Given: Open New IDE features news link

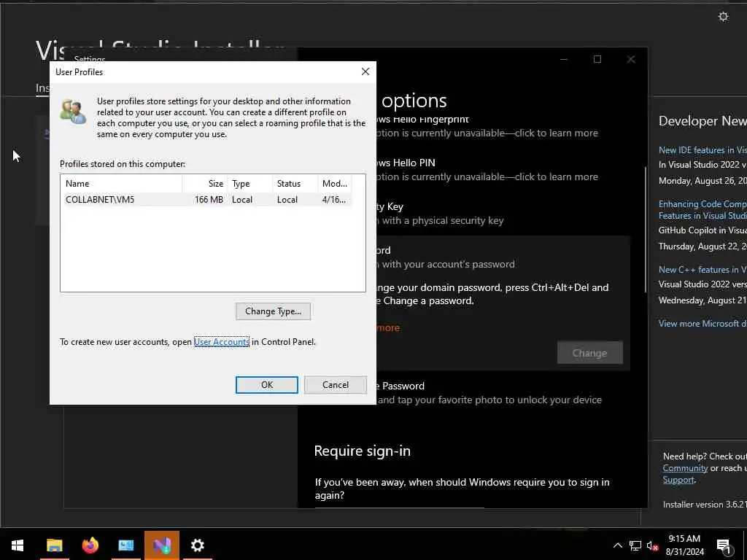Looking at the screenshot, I should coord(703,150).
